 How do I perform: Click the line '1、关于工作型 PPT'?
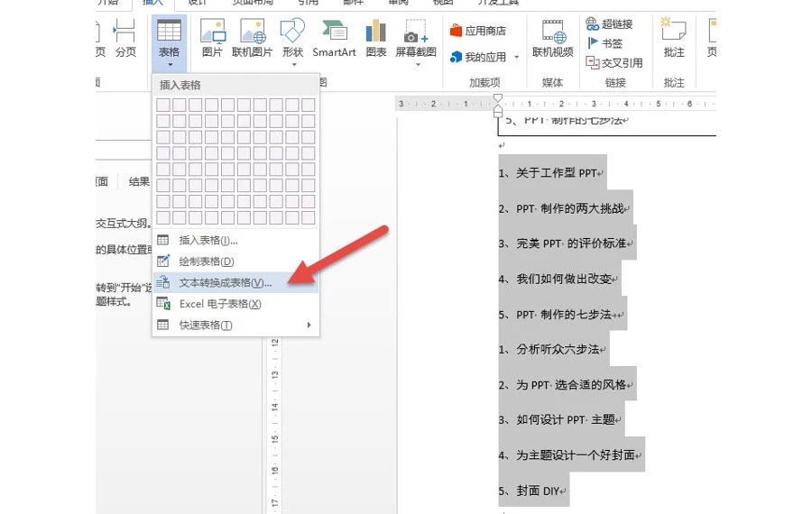(551, 173)
